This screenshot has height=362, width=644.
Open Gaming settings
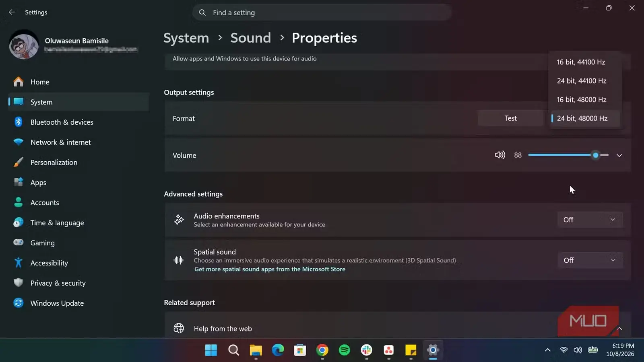point(79,243)
